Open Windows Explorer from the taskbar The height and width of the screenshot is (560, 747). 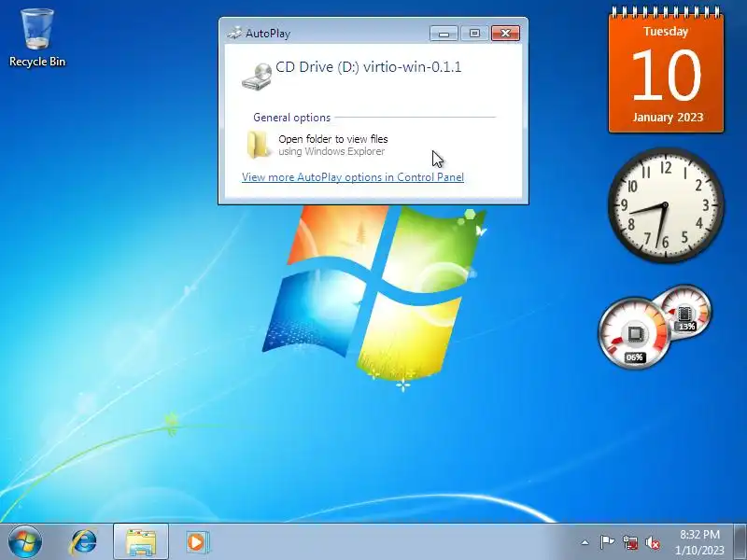click(x=141, y=542)
